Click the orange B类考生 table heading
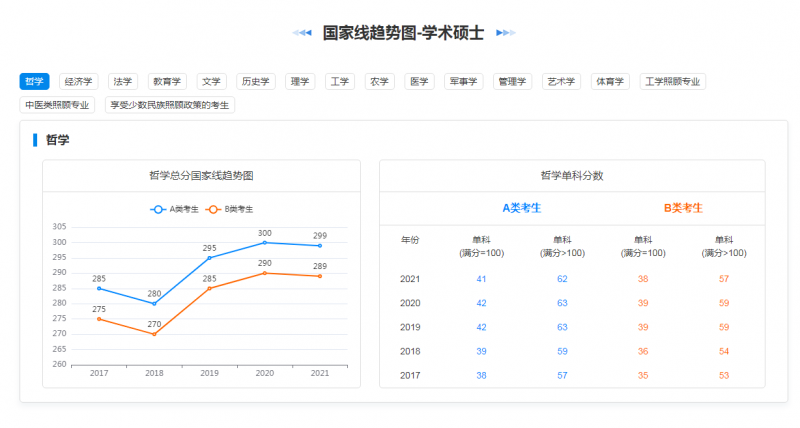Viewport: 800px width, 428px height. pyautogui.click(x=683, y=208)
